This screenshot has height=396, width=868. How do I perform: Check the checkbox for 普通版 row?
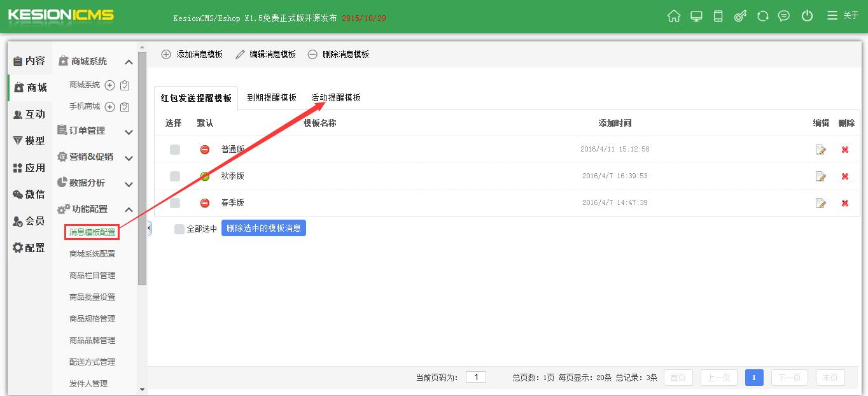click(x=175, y=150)
